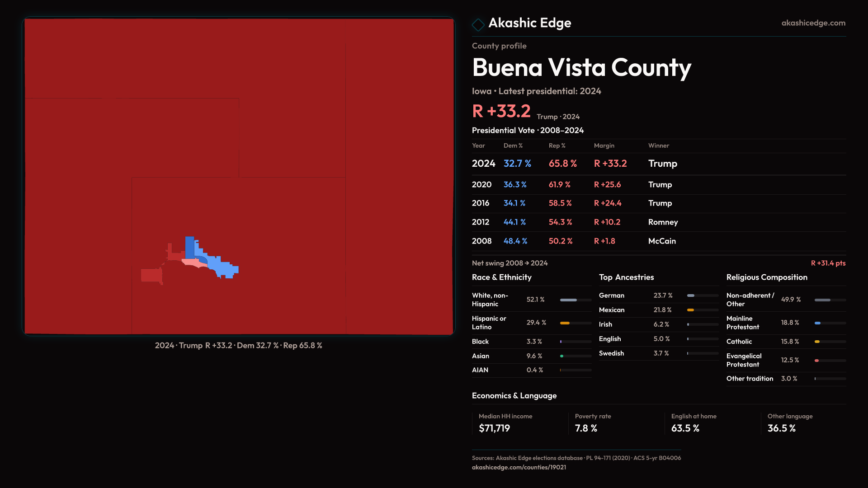Click the Buena Vista County title
The width and height of the screenshot is (868, 488).
pyautogui.click(x=581, y=68)
